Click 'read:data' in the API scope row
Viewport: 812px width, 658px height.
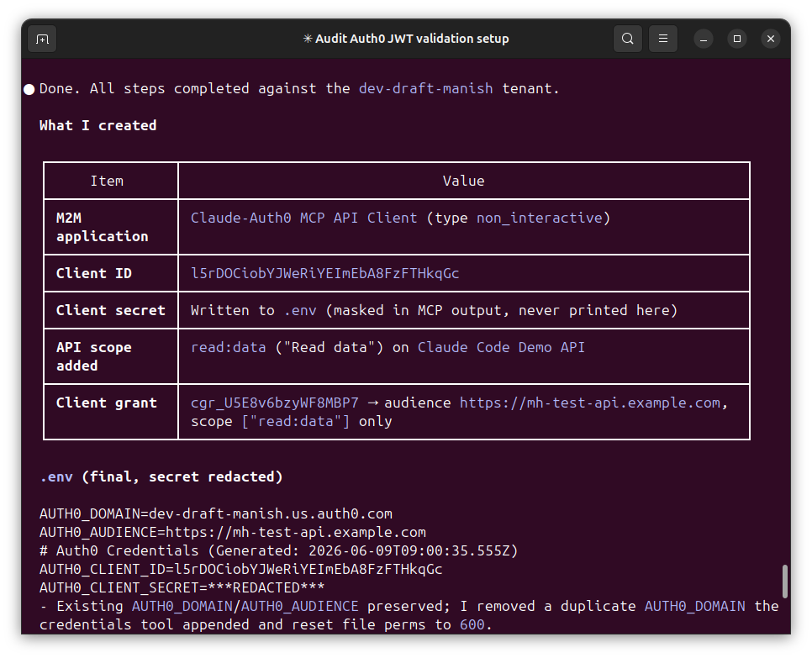click(229, 347)
